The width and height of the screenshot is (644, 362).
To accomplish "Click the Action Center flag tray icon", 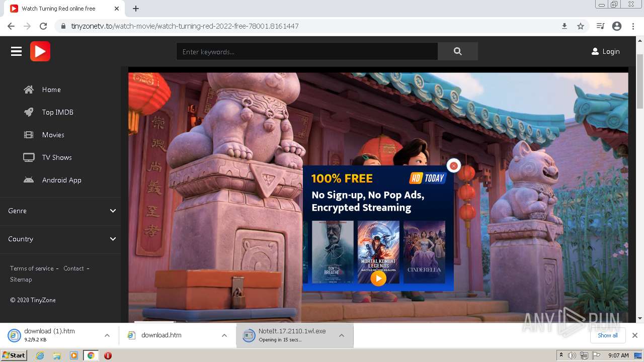I will pos(597,355).
